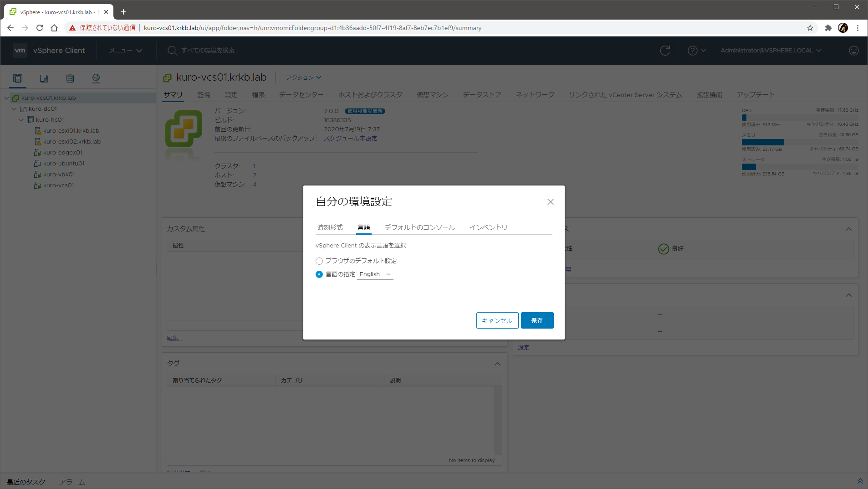Open the help question mark menu

click(x=696, y=51)
